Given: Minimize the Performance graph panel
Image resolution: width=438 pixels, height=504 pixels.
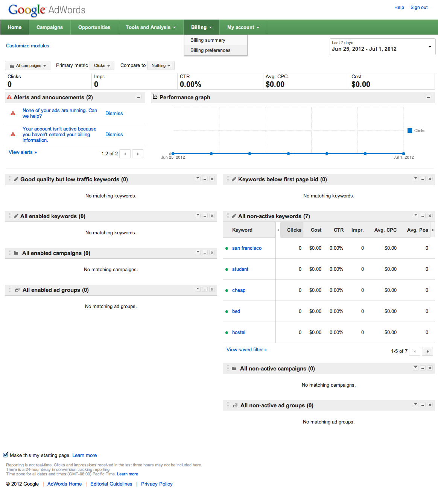Looking at the screenshot, I should (x=428, y=97).
